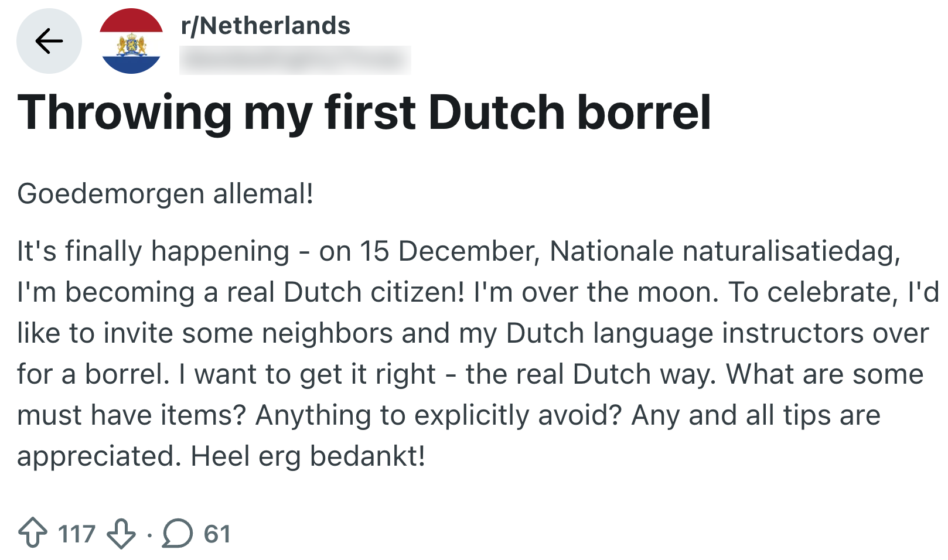Click the post title 'Throwing my first Dutch borrel'

[364, 112]
